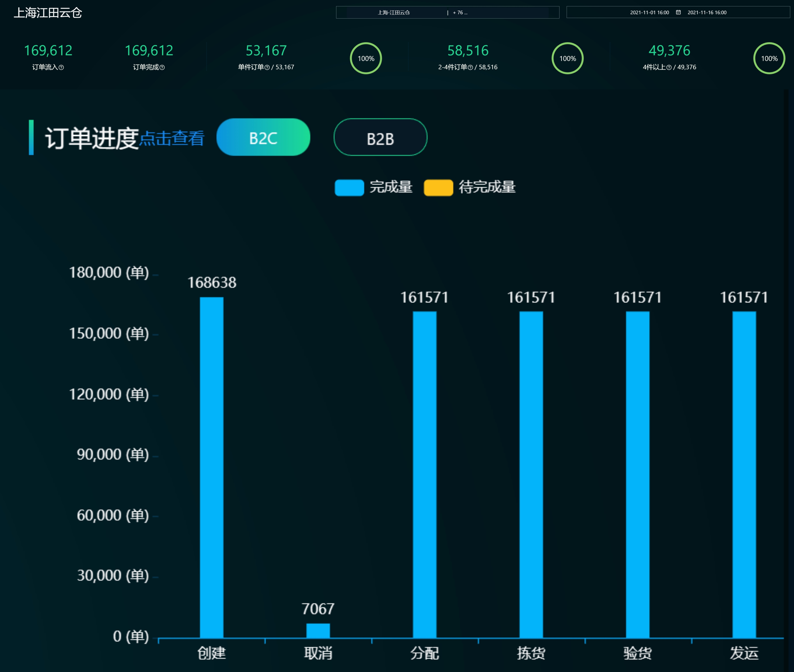Click the 180,000 (单) y-axis label

point(109,273)
